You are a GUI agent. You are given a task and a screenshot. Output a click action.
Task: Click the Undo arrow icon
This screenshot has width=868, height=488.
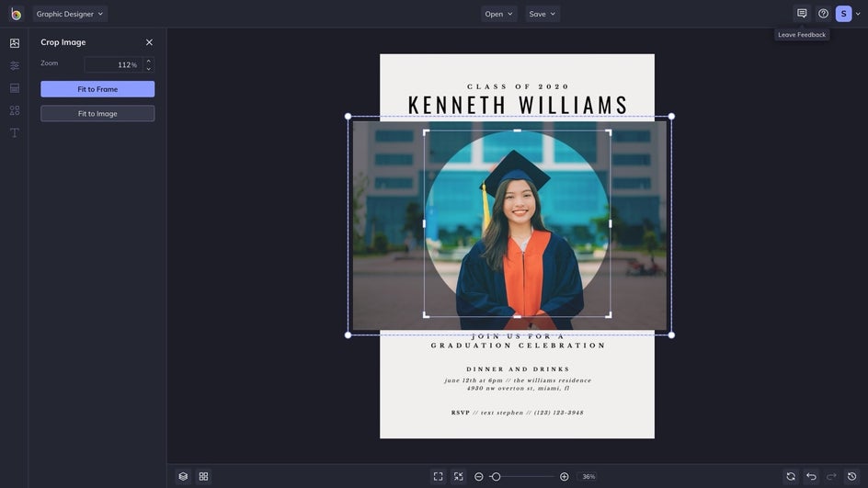(811, 476)
